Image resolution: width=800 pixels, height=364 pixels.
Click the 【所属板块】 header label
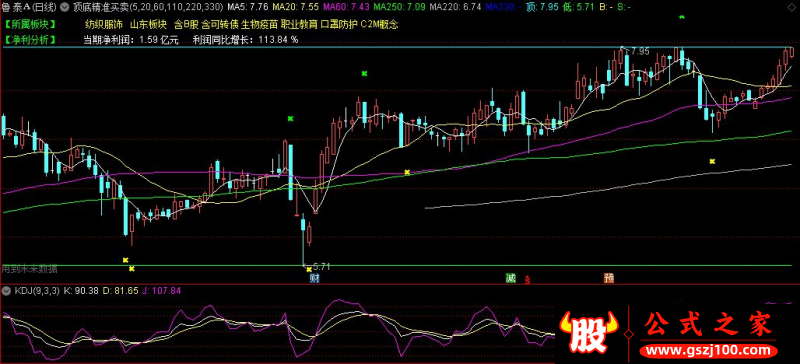click(x=30, y=24)
